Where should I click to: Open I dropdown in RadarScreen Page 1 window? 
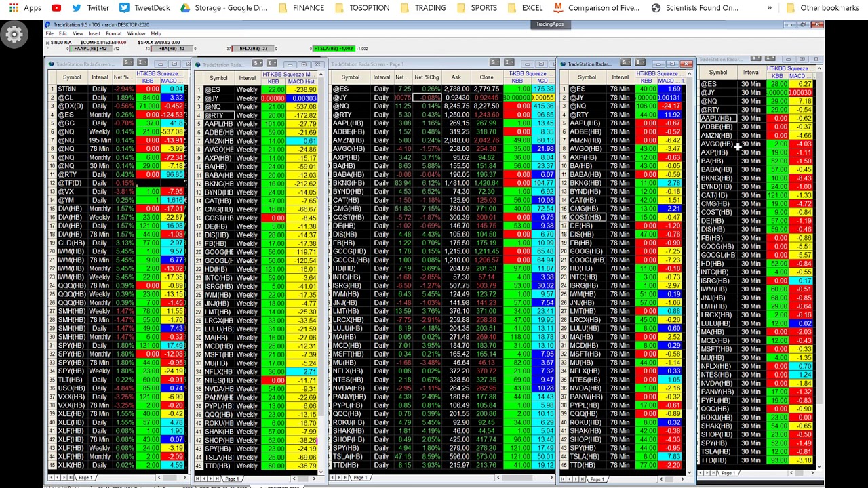[509, 63]
